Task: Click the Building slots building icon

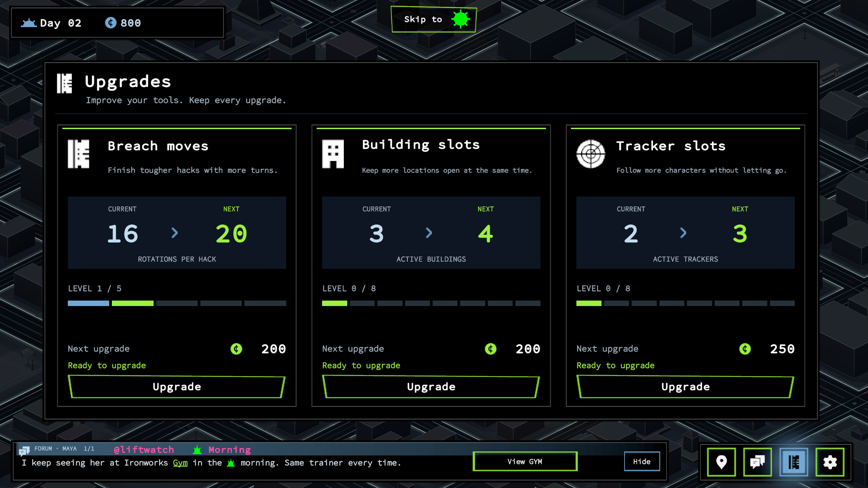Action: [x=333, y=154]
